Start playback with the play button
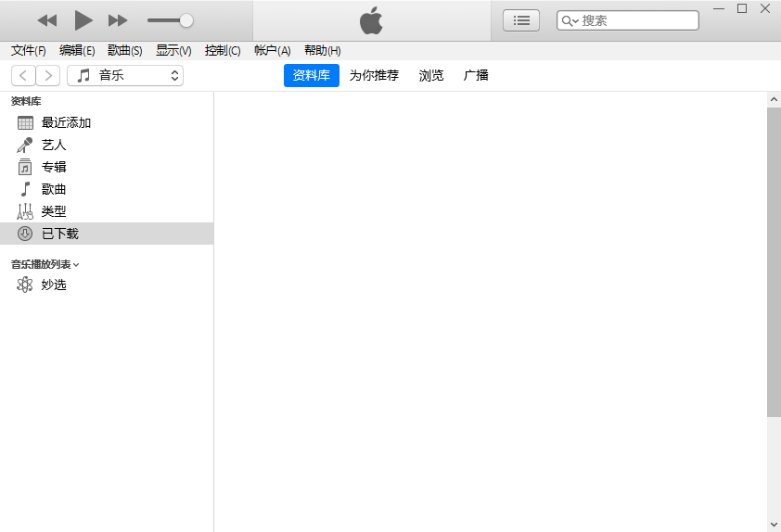The height and width of the screenshot is (532, 781). pyautogui.click(x=83, y=20)
